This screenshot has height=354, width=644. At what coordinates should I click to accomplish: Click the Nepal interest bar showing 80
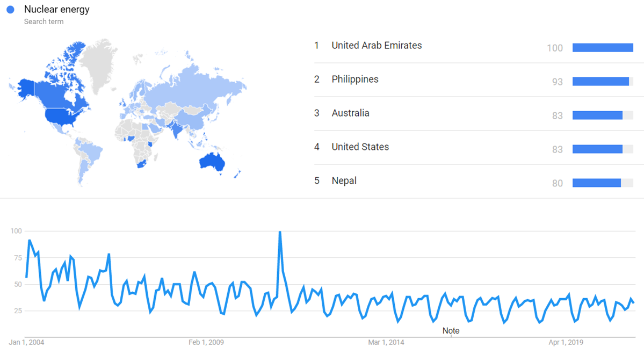[x=597, y=183]
